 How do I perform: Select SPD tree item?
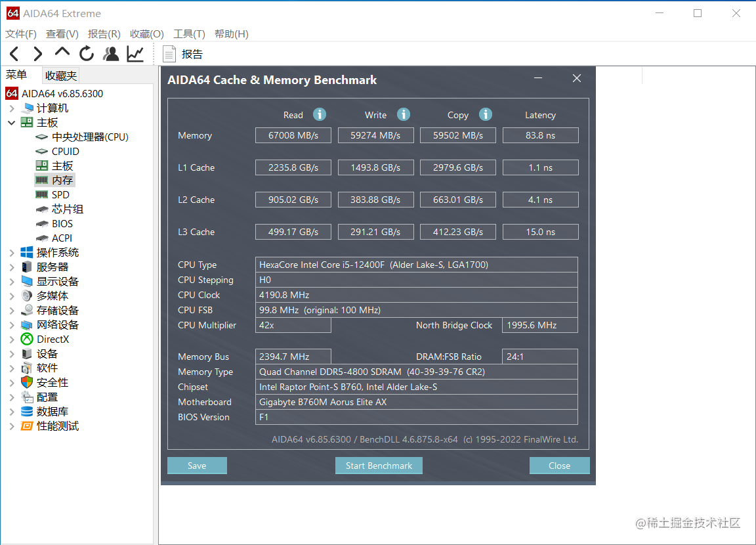60,195
